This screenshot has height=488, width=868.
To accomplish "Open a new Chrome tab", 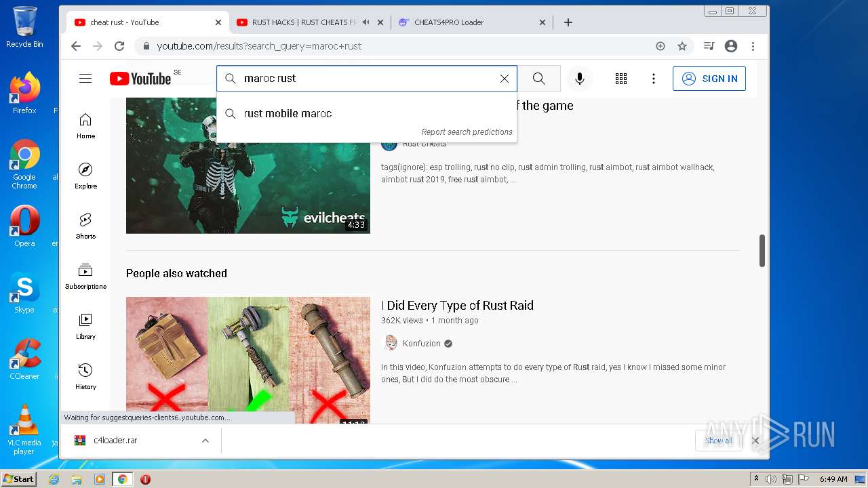I will [x=568, y=22].
